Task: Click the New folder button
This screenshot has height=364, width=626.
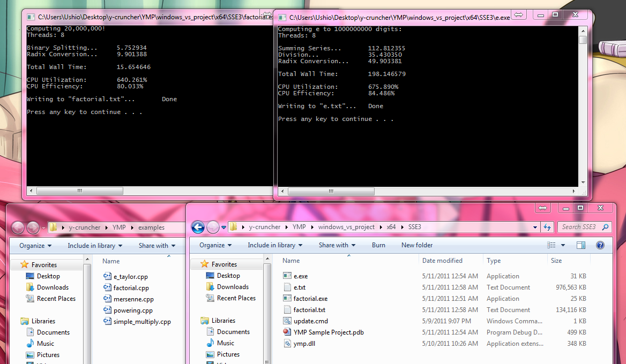Action: click(x=417, y=245)
